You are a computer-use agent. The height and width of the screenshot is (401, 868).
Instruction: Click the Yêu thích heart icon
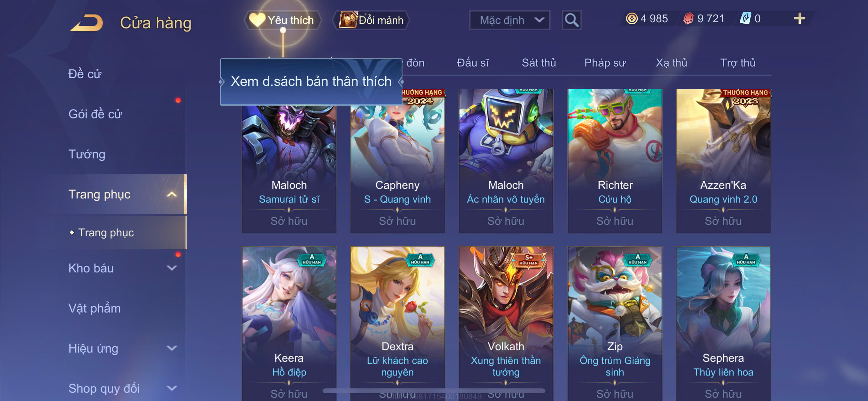point(257,20)
